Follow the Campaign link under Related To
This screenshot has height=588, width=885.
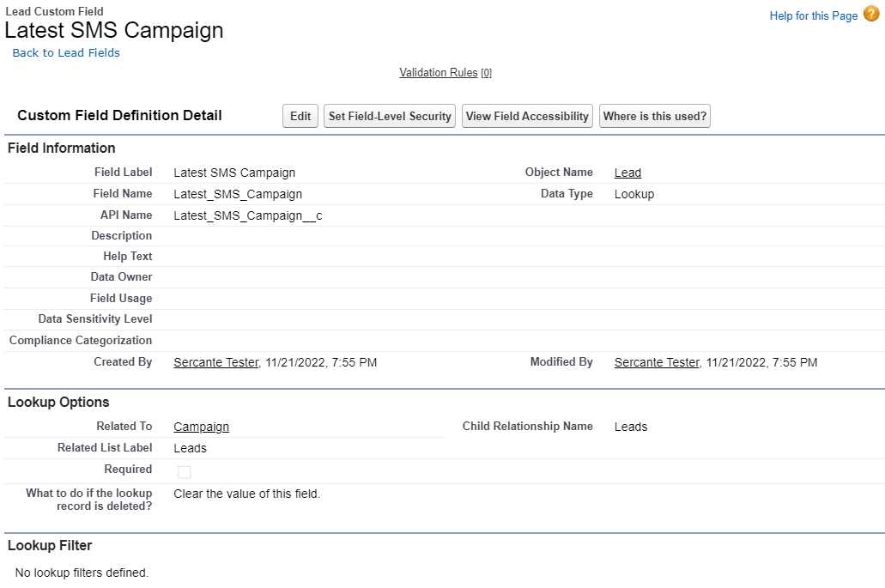tap(201, 427)
